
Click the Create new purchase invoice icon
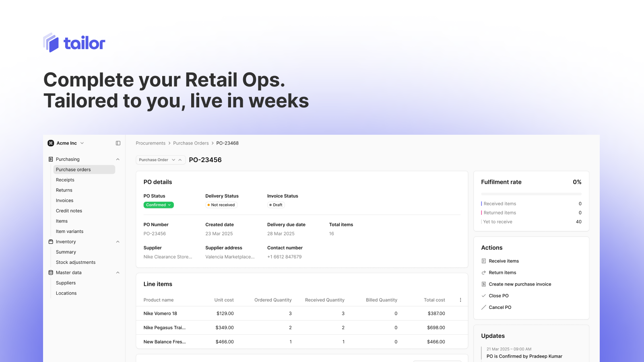click(x=484, y=284)
